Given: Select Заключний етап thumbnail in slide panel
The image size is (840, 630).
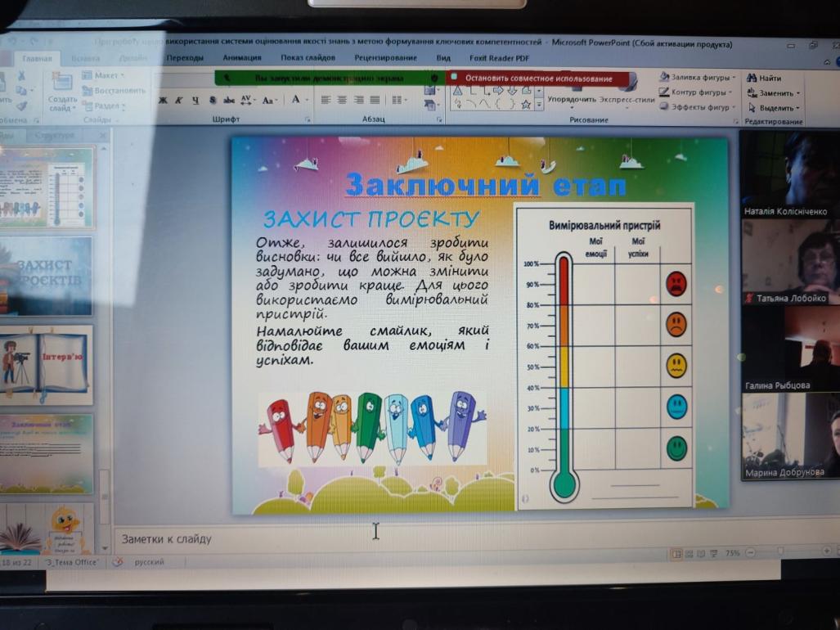Looking at the screenshot, I should click(46, 453).
